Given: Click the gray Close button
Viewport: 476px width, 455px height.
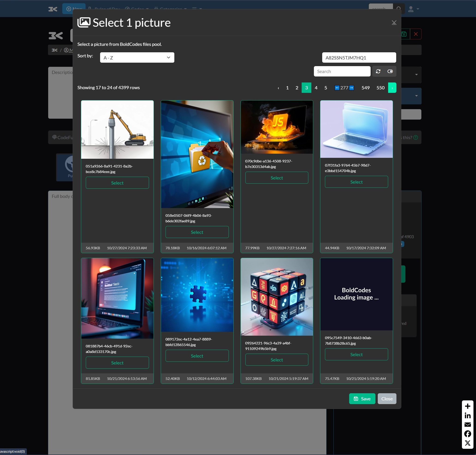Looking at the screenshot, I should (x=387, y=399).
